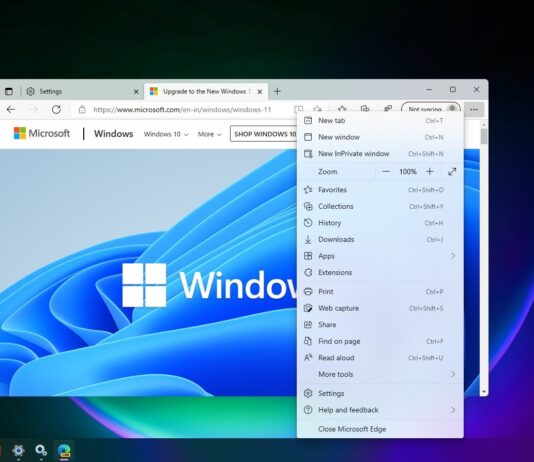534x462 pixels.
Task: Click the Windows link in page header
Action: coord(113,133)
